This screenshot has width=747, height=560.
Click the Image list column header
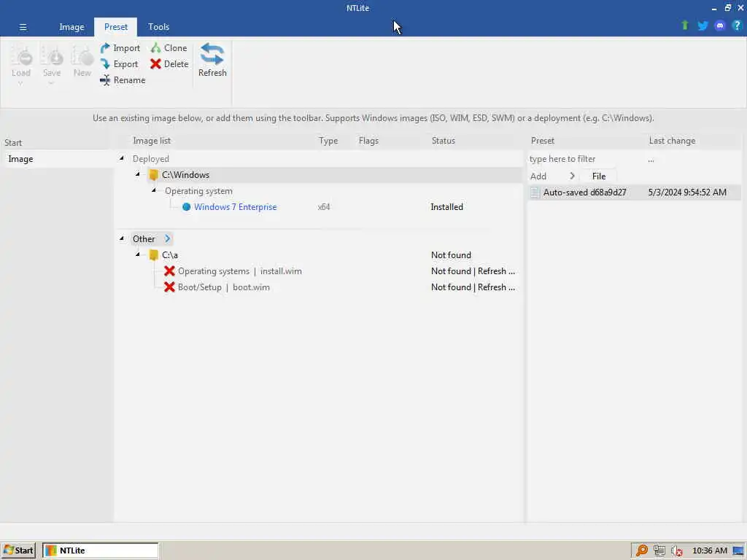(x=152, y=141)
